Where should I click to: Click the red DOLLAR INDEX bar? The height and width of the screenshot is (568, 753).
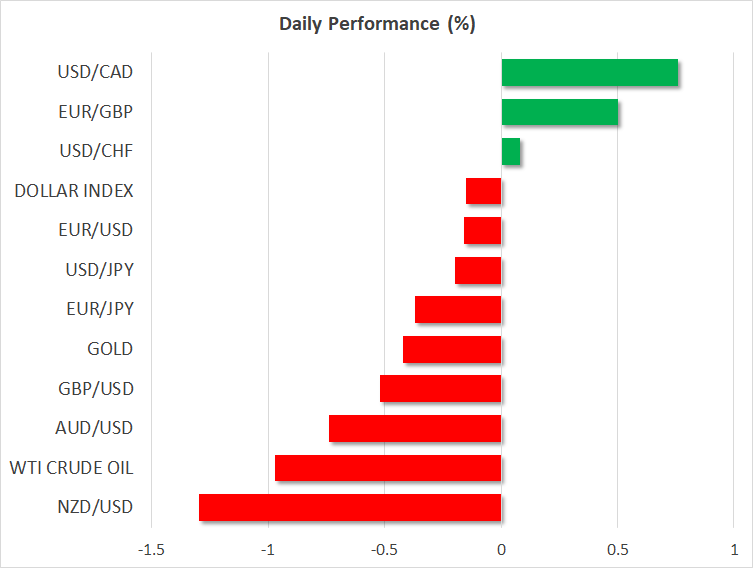(483, 191)
